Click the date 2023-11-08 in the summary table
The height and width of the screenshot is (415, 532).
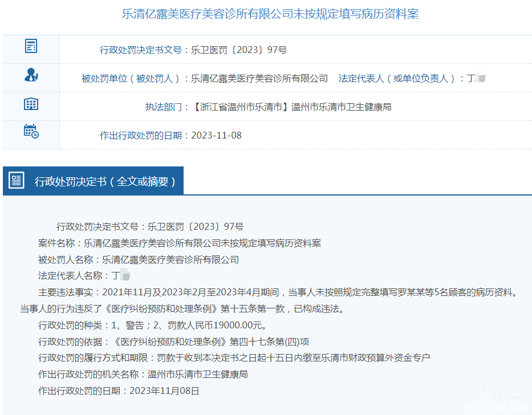tap(216, 135)
